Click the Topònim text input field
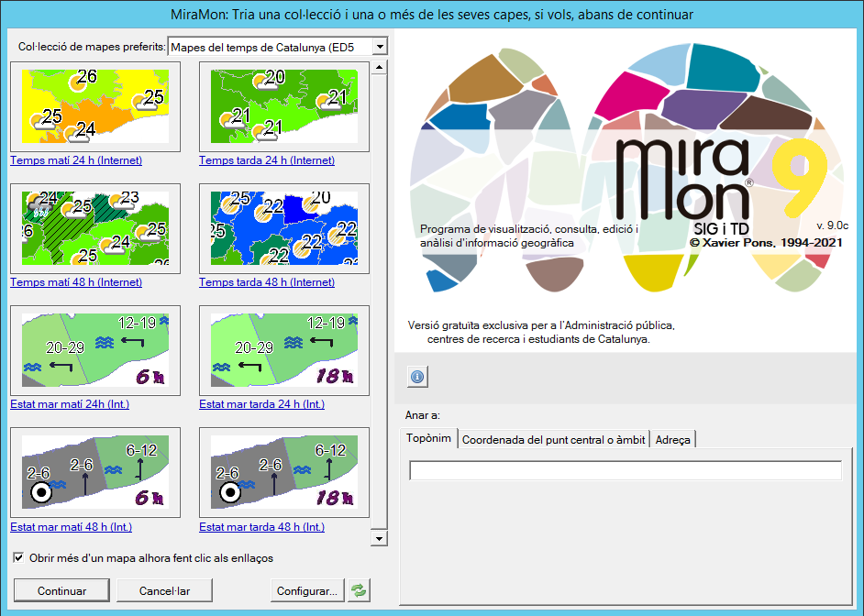Viewport: 864px width, 616px height. click(626, 470)
